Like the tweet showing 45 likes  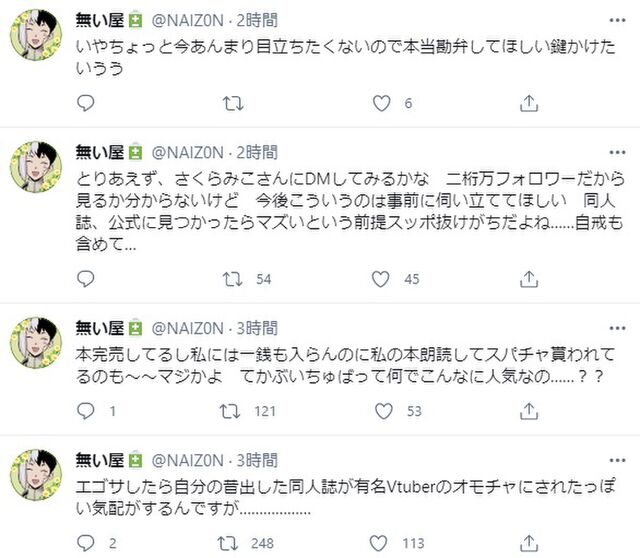click(381, 279)
